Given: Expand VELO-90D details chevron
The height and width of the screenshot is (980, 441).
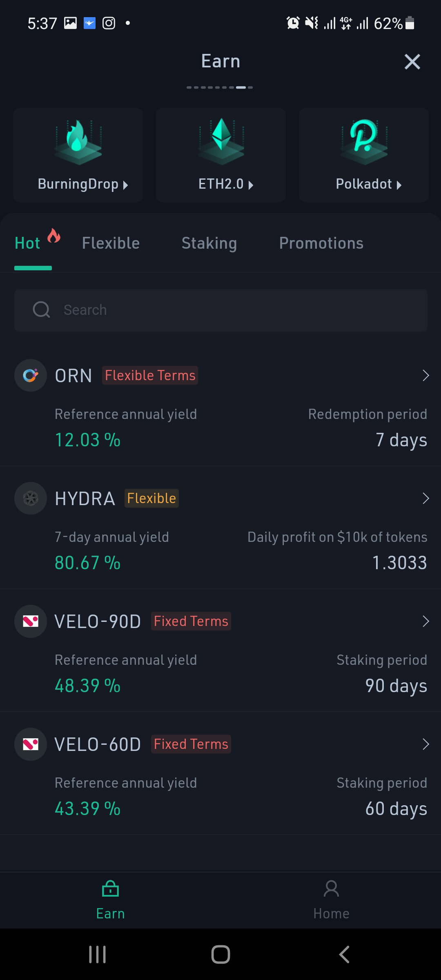Looking at the screenshot, I should (x=426, y=621).
